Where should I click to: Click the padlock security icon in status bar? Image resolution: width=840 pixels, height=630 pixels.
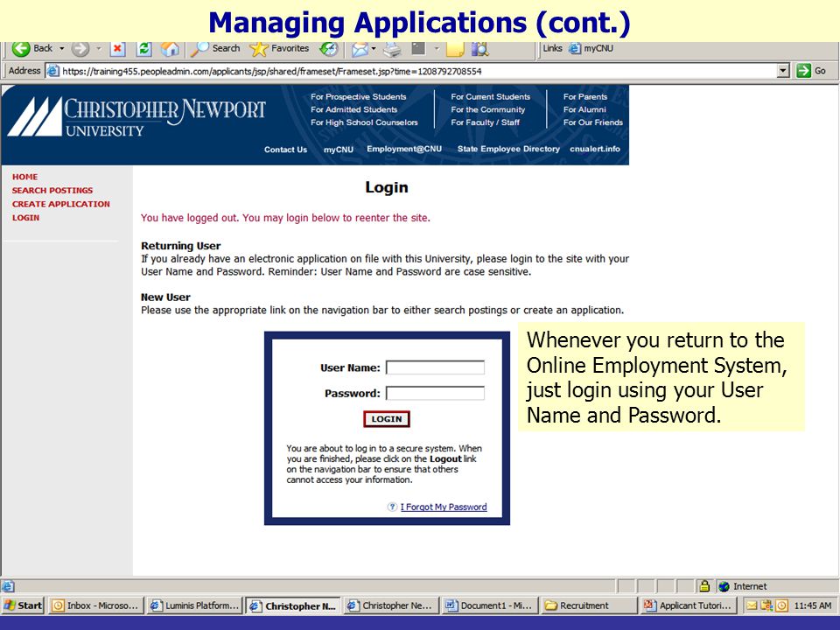(x=704, y=586)
